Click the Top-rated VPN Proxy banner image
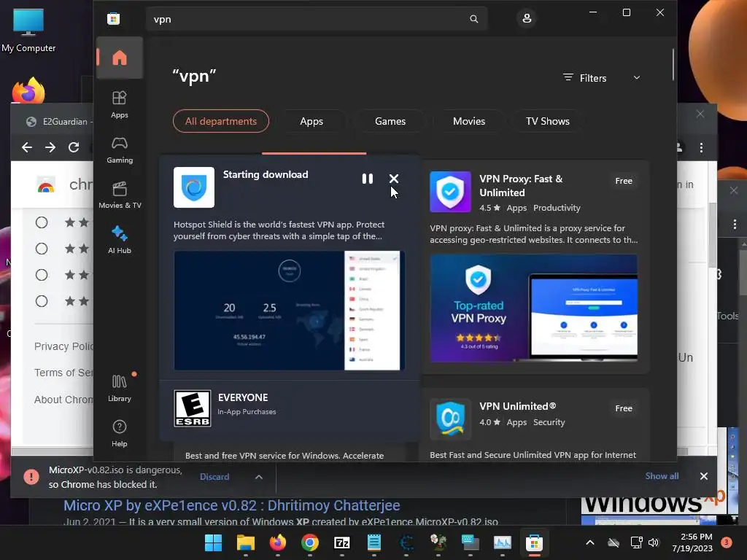The width and height of the screenshot is (747, 560). [x=533, y=308]
